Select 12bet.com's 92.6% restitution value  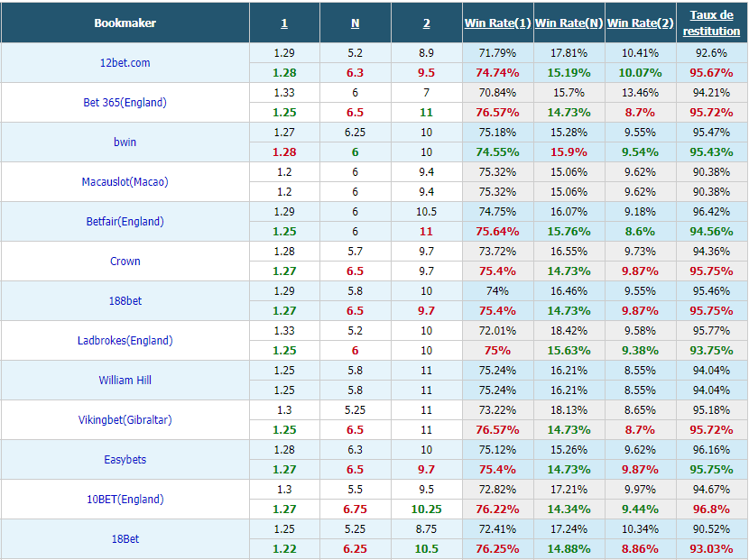pyautogui.click(x=711, y=53)
